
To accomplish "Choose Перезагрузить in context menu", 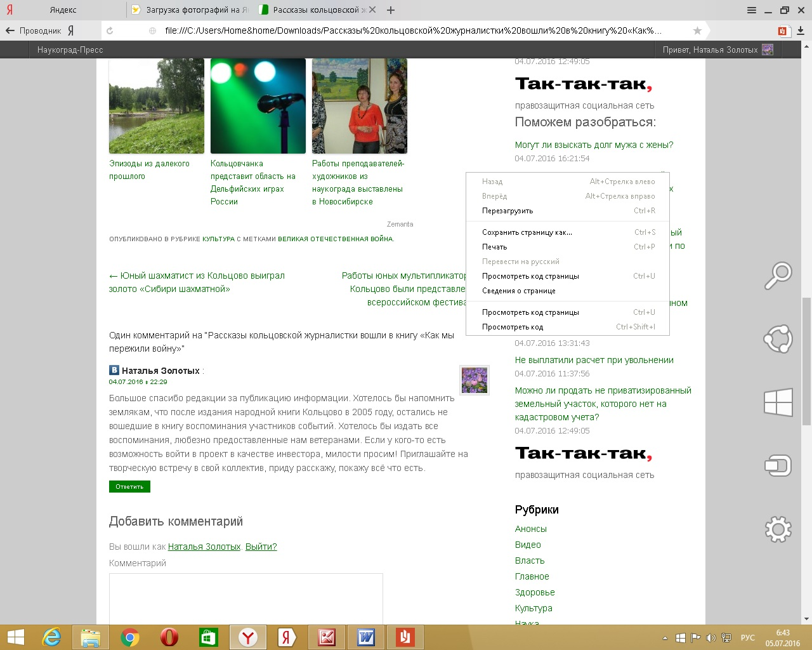I will pos(568,211).
